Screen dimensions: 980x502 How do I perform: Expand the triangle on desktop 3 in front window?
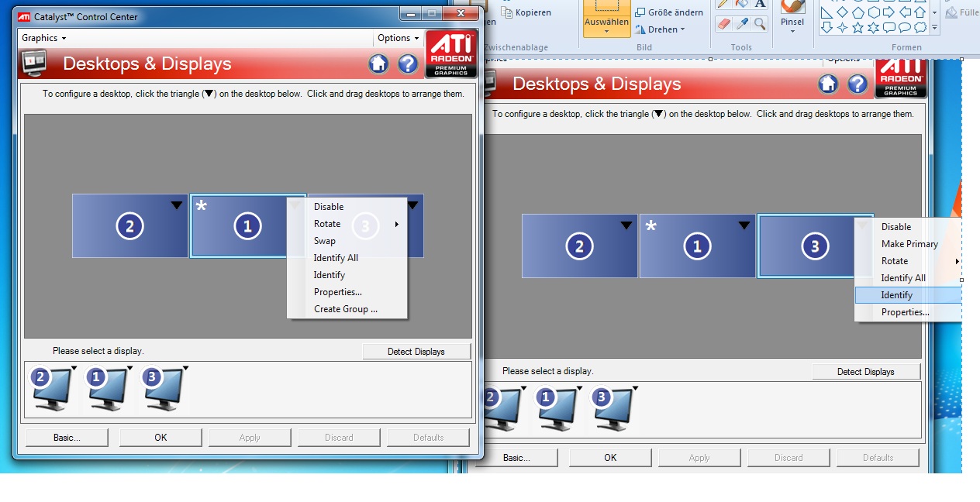(413, 205)
